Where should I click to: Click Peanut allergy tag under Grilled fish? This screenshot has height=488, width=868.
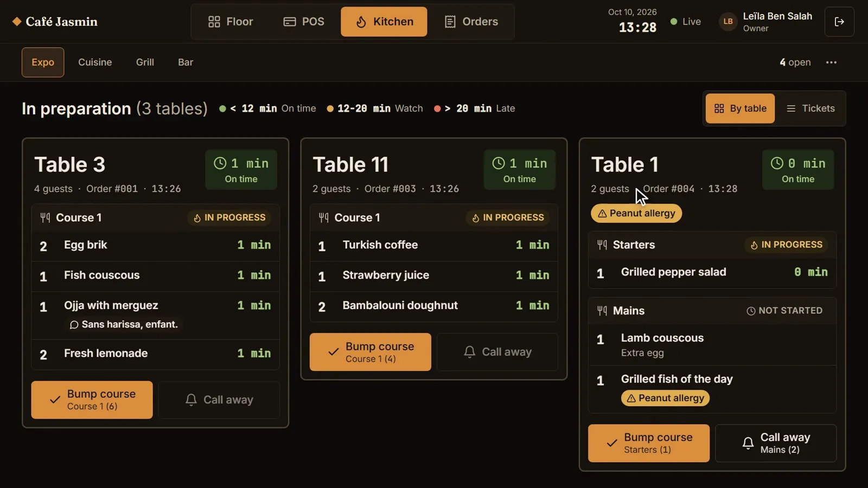[665, 398]
